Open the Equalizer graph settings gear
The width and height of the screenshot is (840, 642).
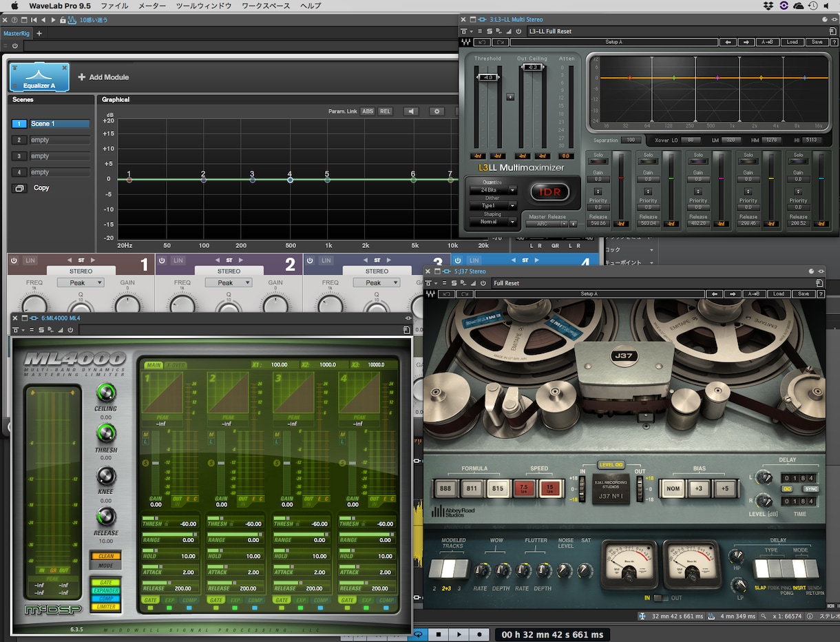(437, 111)
